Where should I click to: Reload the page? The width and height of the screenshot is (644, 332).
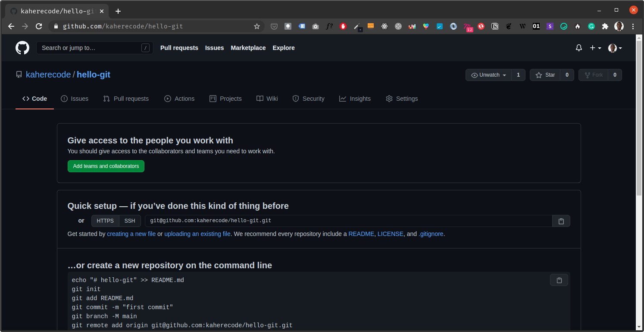[x=39, y=26]
